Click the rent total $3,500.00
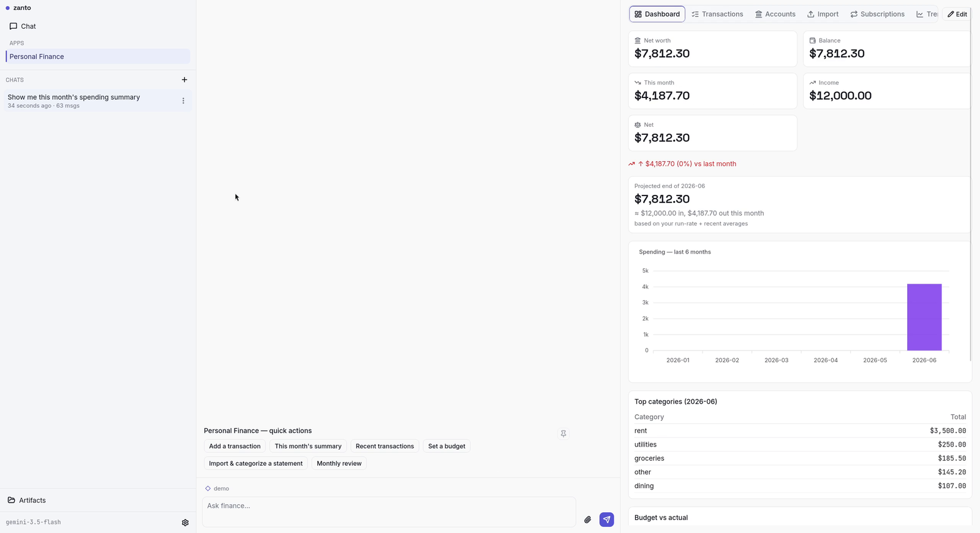The height and width of the screenshot is (533, 980). (x=948, y=431)
